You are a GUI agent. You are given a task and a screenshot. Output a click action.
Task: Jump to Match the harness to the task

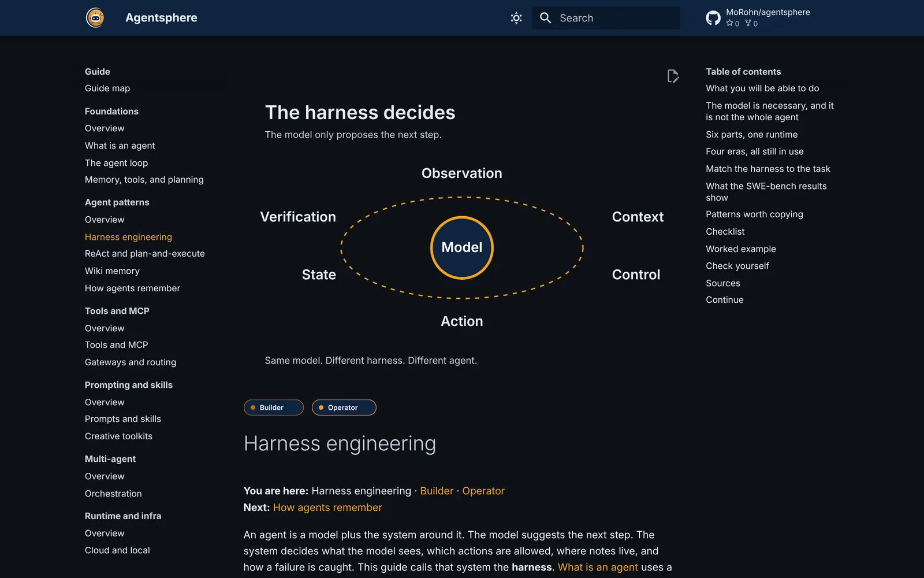click(x=767, y=169)
